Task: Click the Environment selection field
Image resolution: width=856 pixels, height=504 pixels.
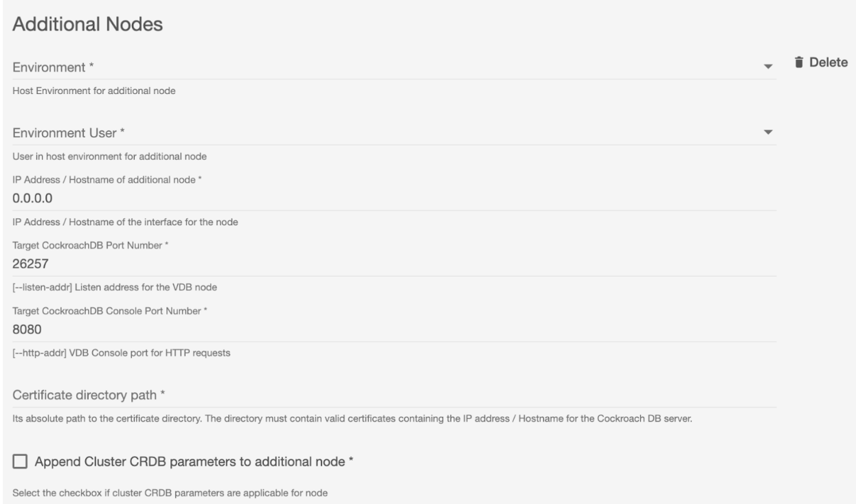Action: pyautogui.click(x=385, y=67)
